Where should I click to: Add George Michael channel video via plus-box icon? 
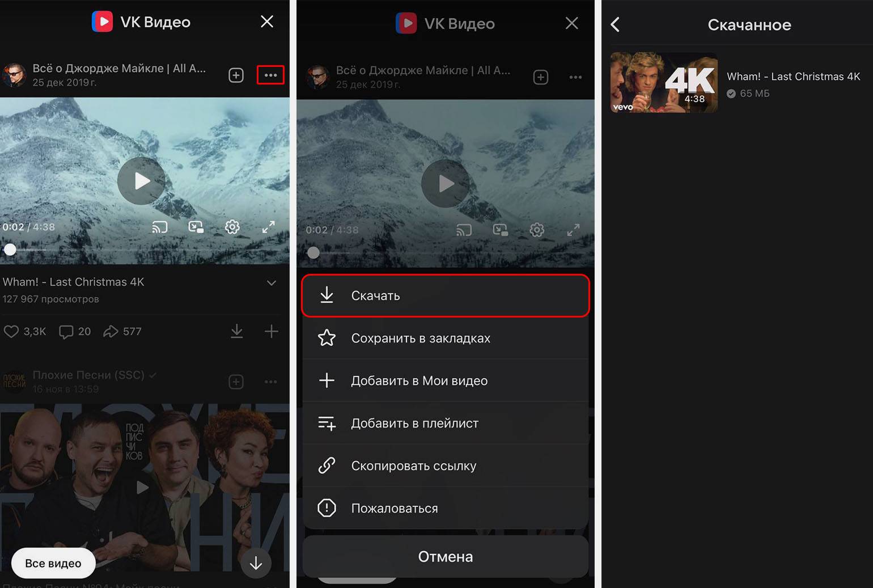point(236,75)
